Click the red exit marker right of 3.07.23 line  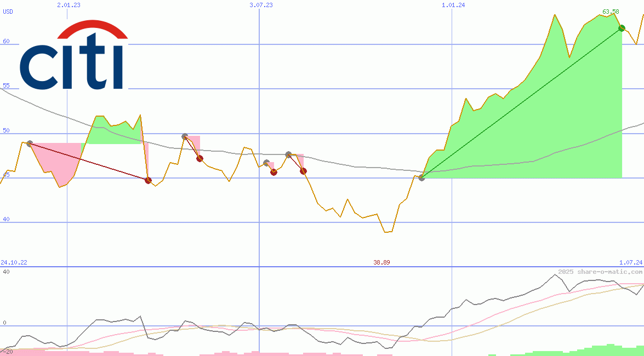click(x=273, y=172)
